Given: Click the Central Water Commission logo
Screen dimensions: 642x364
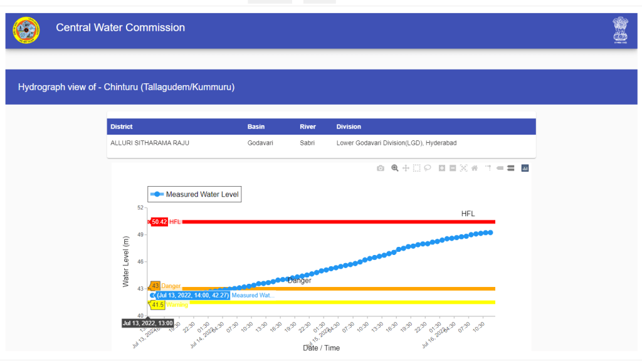Looking at the screenshot, I should click(26, 30).
